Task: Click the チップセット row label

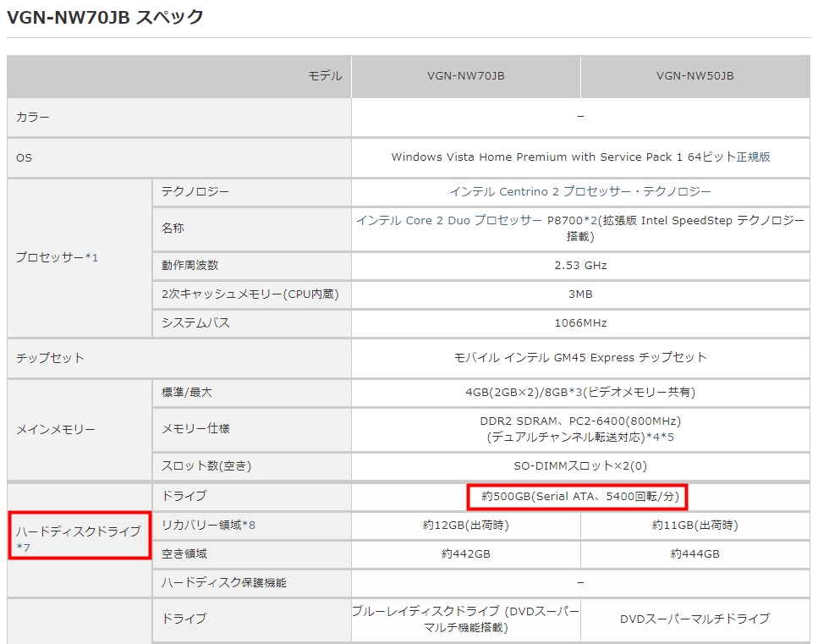Action: [x=179, y=358]
